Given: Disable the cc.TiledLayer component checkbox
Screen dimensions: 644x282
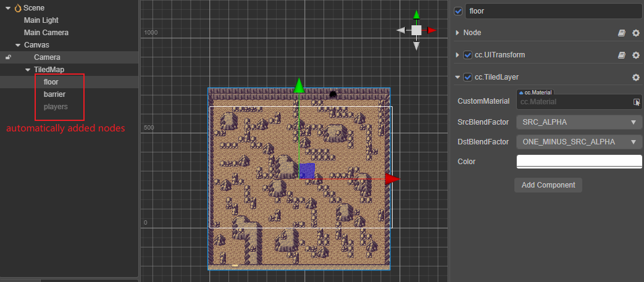Looking at the screenshot, I should 467,77.
